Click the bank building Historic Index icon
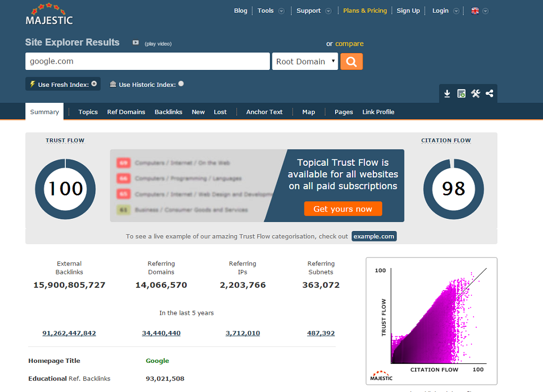 click(x=113, y=84)
